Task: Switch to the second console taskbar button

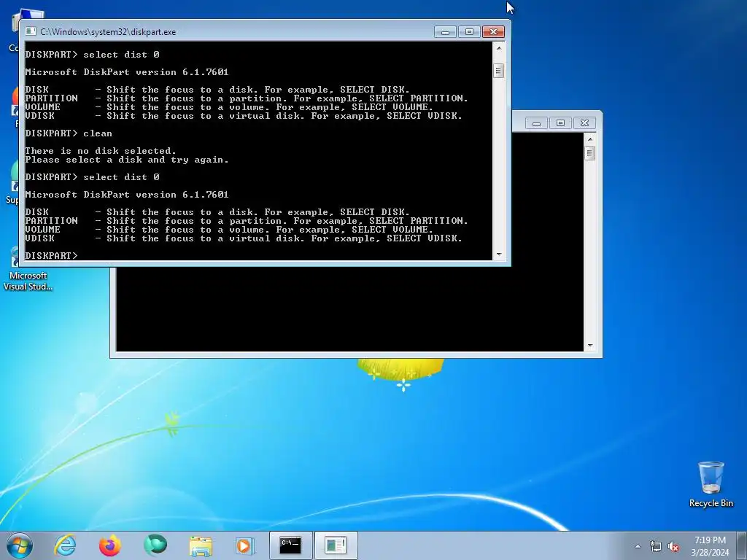Action: [336, 545]
